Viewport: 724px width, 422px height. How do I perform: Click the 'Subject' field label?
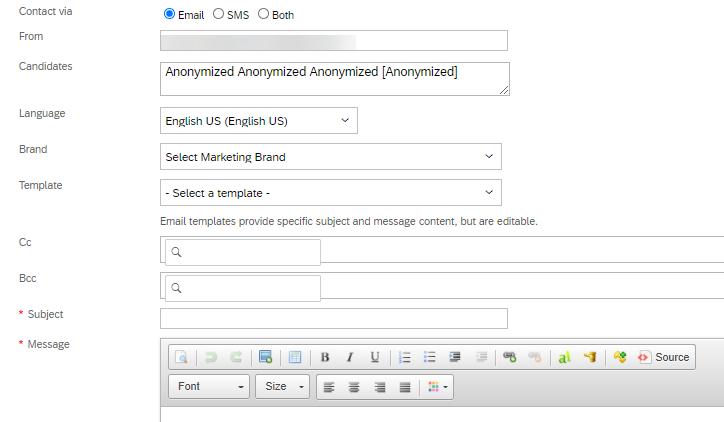[x=45, y=314]
